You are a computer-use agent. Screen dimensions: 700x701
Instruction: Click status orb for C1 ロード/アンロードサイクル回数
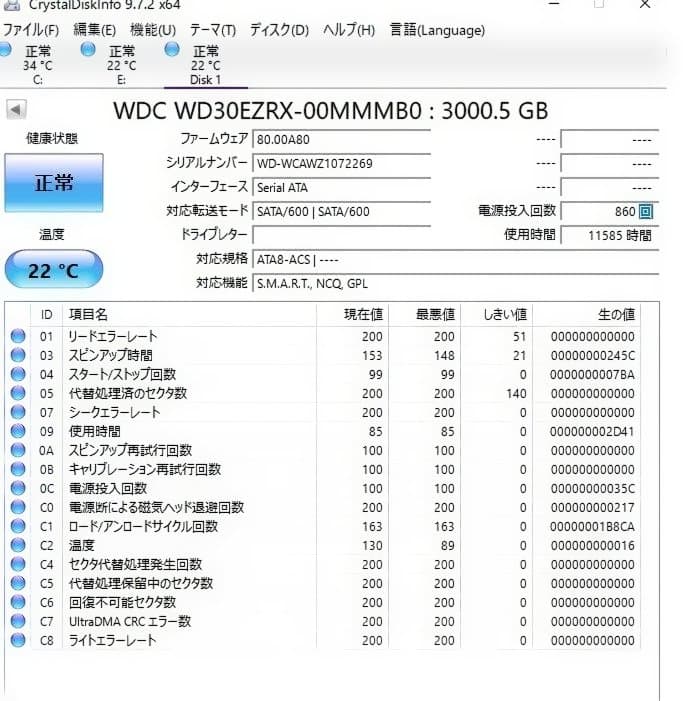tap(18, 526)
